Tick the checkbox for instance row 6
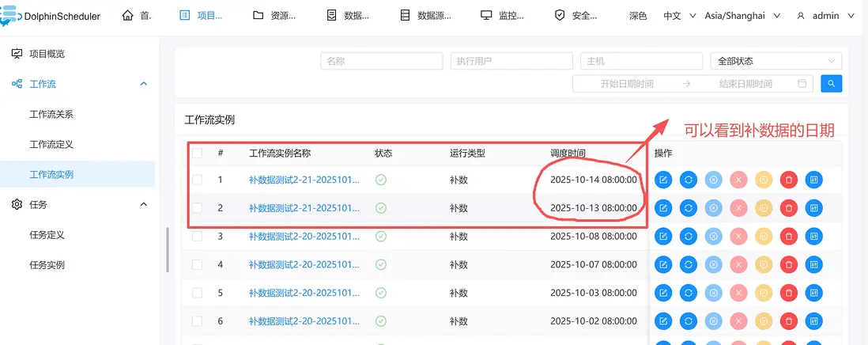868x345 pixels. tap(197, 321)
